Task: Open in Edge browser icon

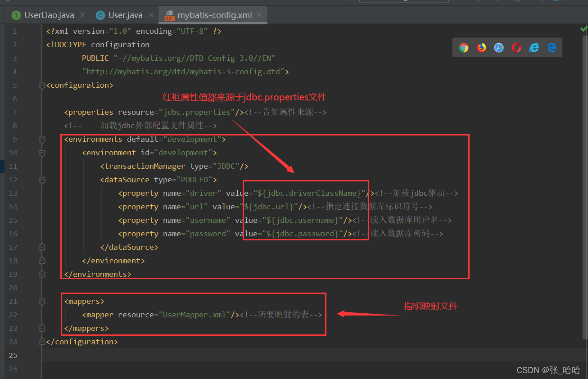Action: 552,48
